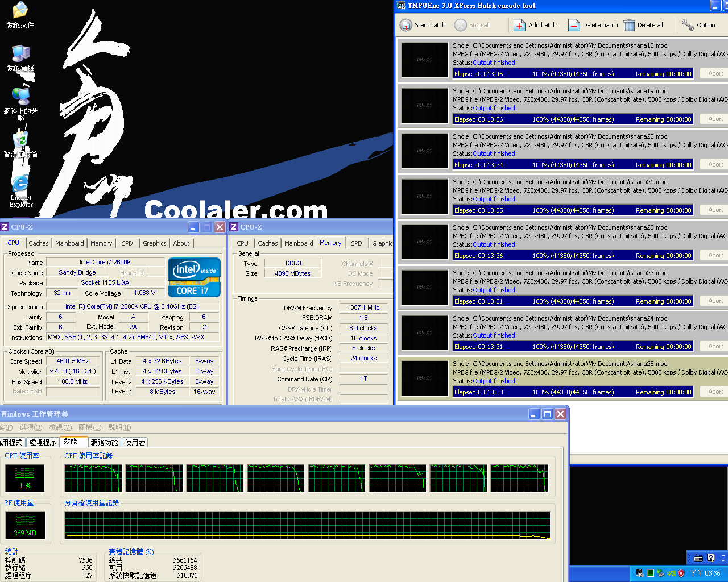Click progress bar of shana19.mpg batch
The height and width of the screenshot is (582, 728).
tap(573, 119)
